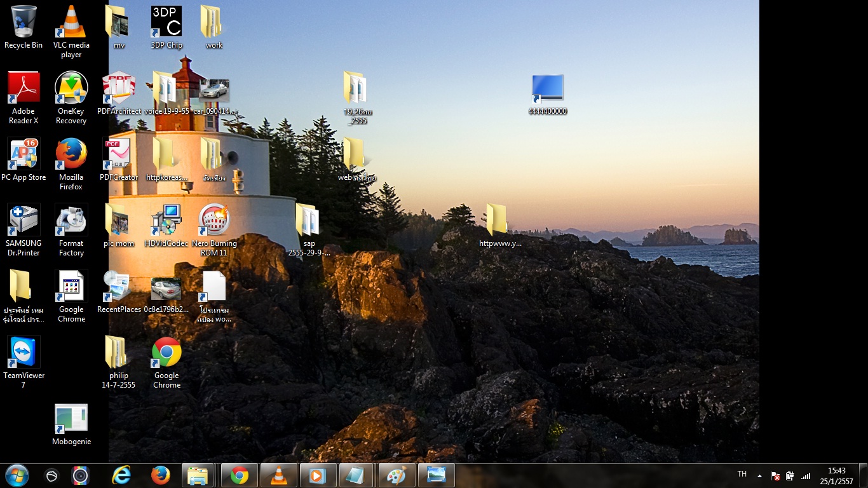The image size is (868, 488).
Task: Launch Adobe Reader X shortcut
Action: (x=24, y=97)
